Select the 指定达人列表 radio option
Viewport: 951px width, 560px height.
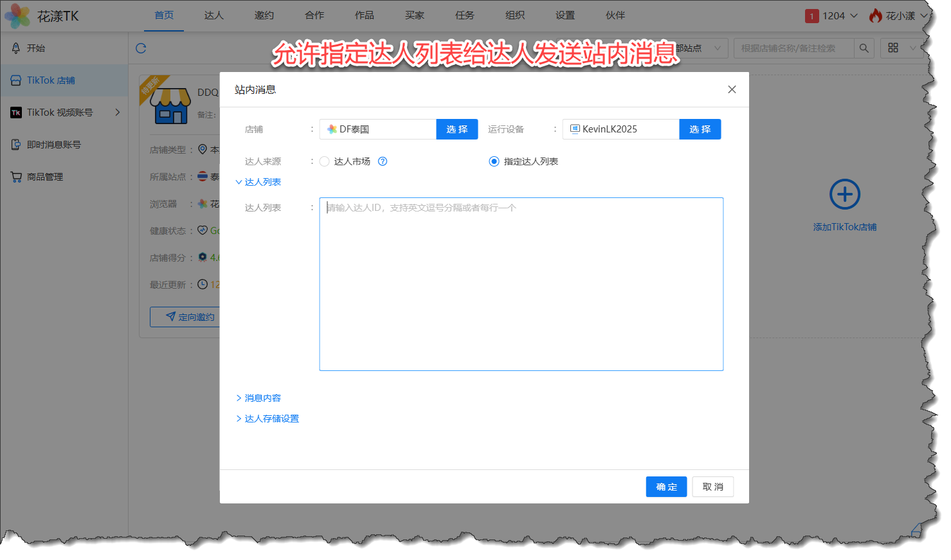point(494,161)
